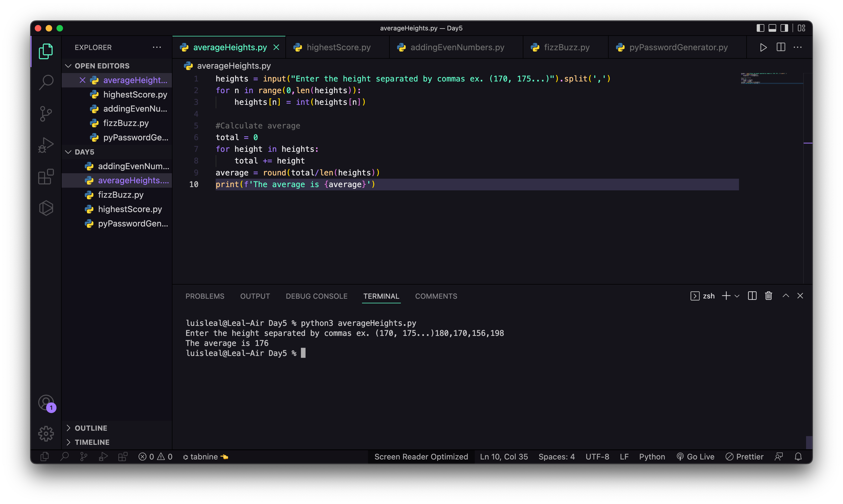Click errors and warnings count in status bar

click(x=155, y=457)
